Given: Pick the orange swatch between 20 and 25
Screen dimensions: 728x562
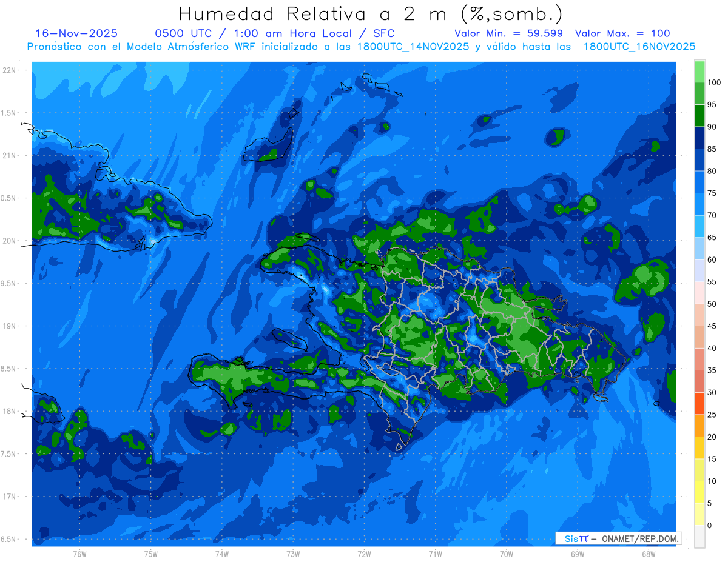Looking at the screenshot, I should pyautogui.click(x=699, y=425).
